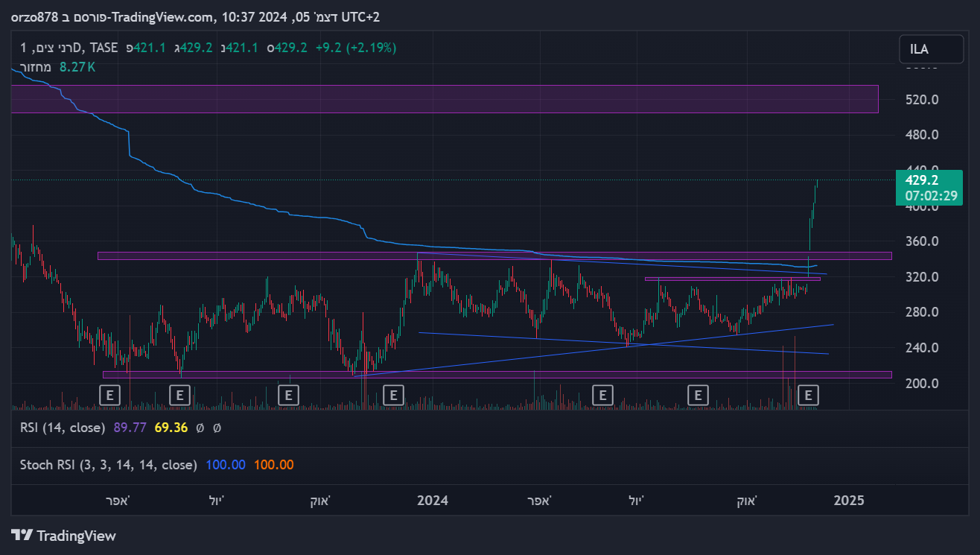
Task: Click the sixth earnings E marker from left
Action: point(697,395)
